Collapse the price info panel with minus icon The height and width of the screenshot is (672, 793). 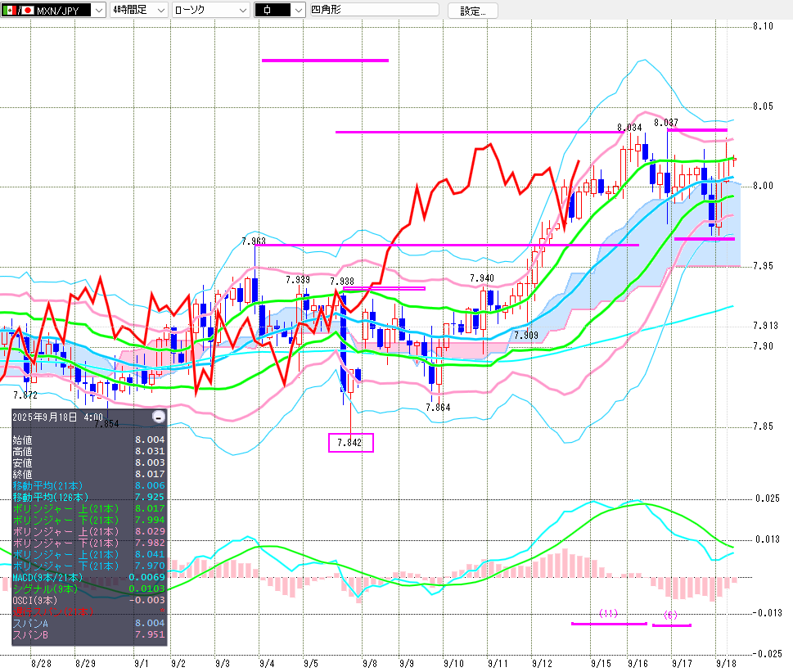[159, 417]
